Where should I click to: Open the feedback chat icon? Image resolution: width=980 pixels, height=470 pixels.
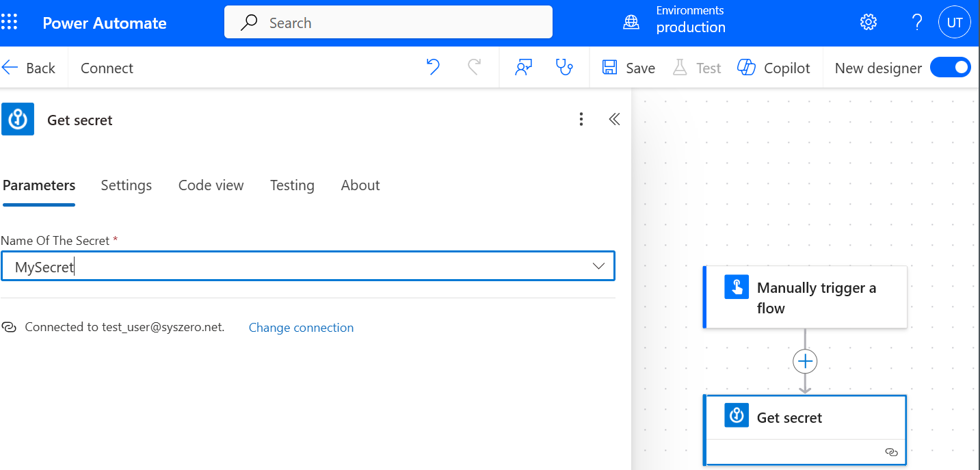[x=524, y=67]
